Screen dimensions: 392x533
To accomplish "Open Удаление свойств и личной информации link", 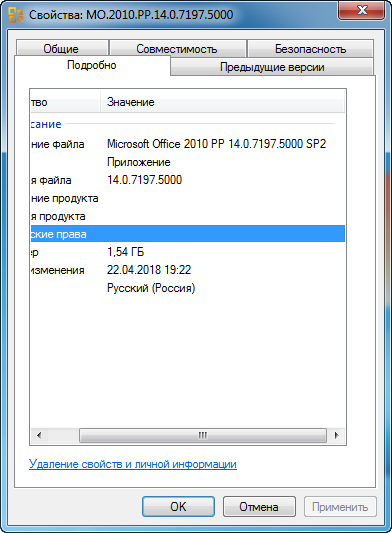I will pos(133,464).
